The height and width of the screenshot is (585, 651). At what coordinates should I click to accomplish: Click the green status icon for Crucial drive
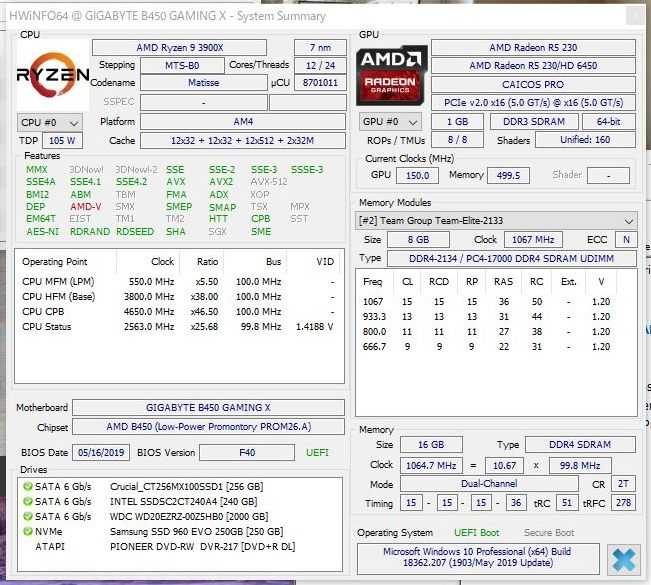[x=28, y=486]
